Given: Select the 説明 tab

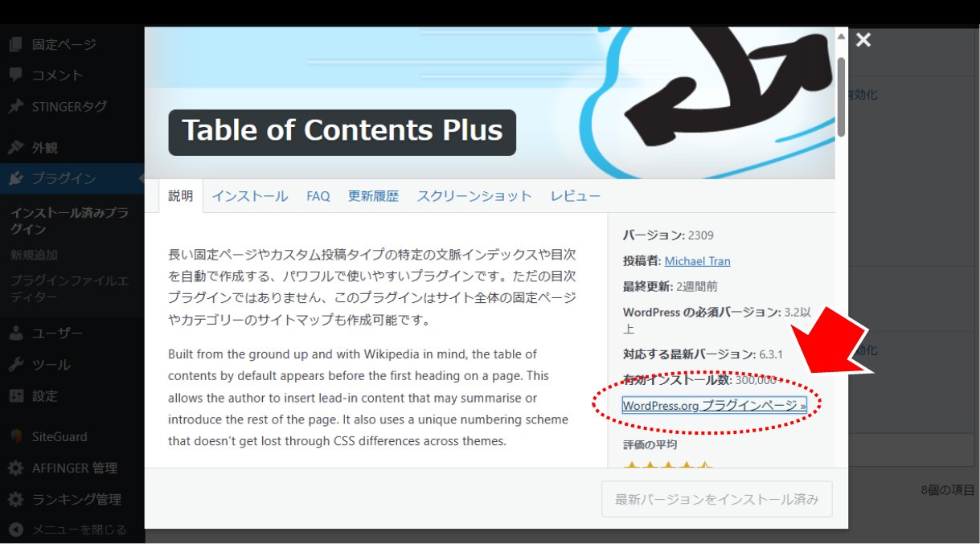Looking at the screenshot, I should coord(181,196).
